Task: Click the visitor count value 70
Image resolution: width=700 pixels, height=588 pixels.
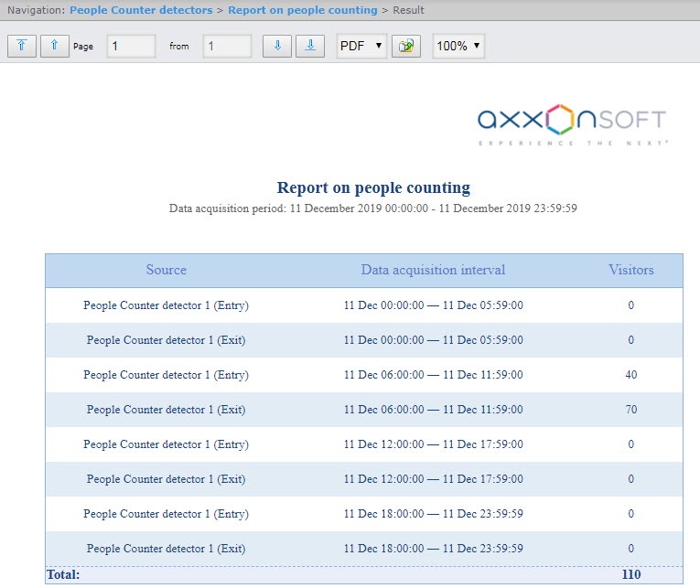Action: (x=630, y=410)
